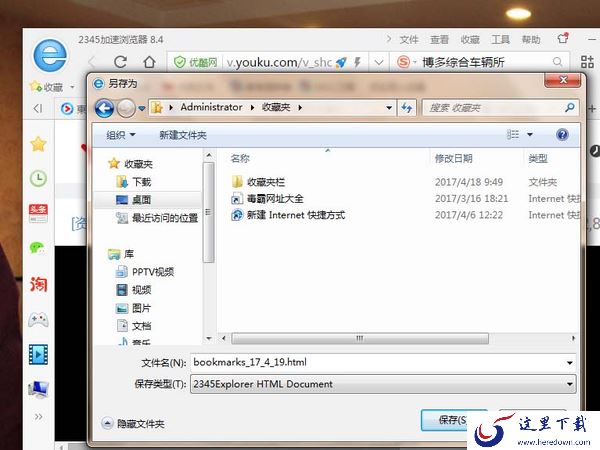Click the rocket accelerate icon in address bar
The width and height of the screenshot is (600, 450).
[341, 62]
